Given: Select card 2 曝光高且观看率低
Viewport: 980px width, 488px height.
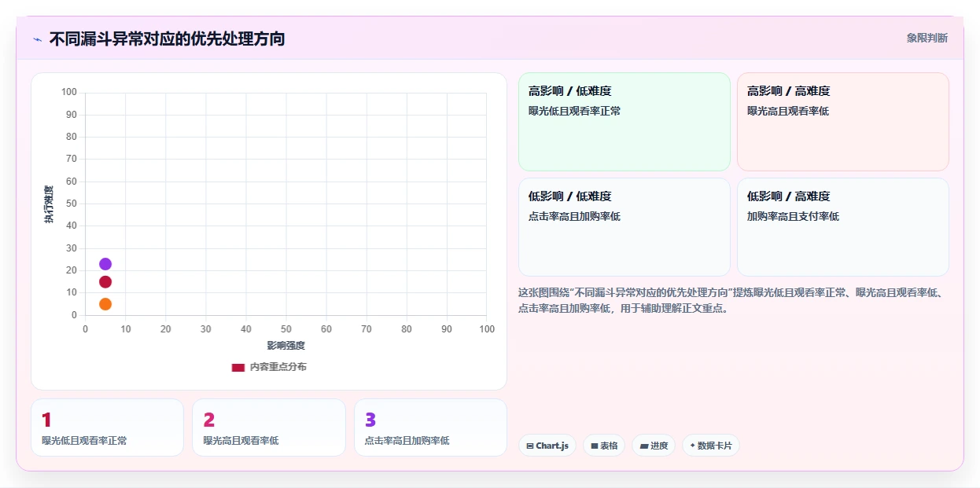Looking at the screenshot, I should (x=269, y=427).
